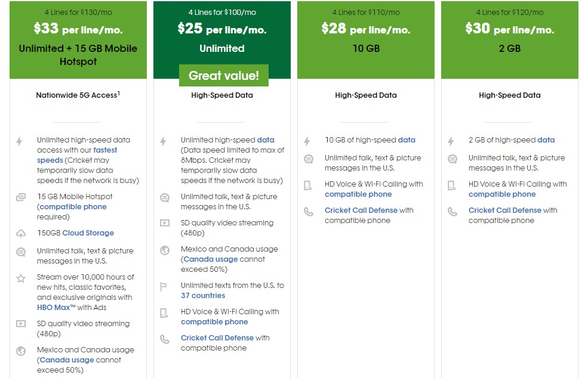Click the cloud storage upload icon

pos(21,234)
